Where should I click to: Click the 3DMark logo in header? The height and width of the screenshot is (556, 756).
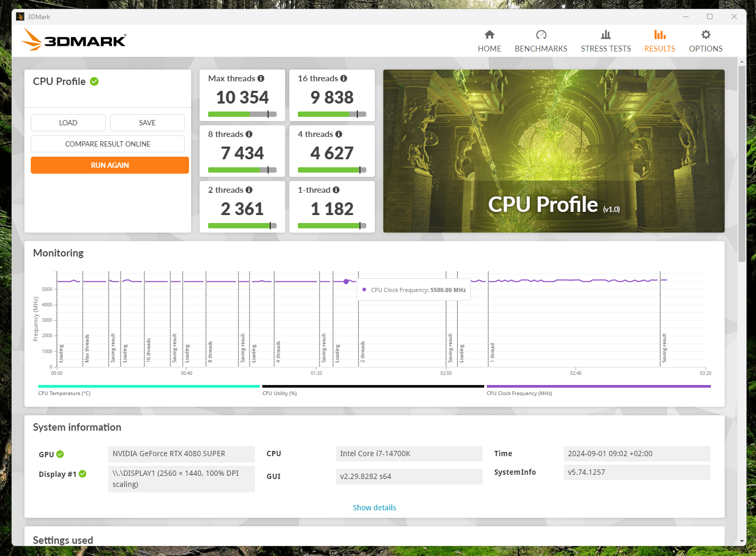click(74, 40)
